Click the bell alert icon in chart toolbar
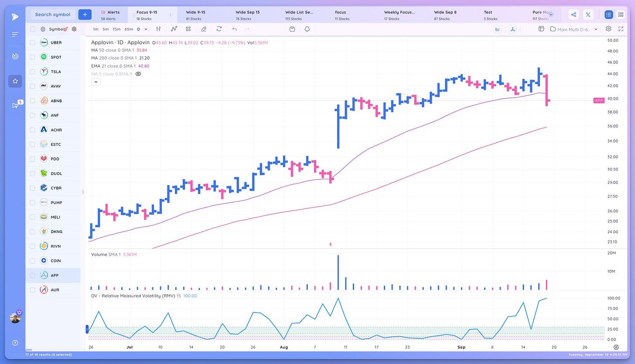 [x=307, y=29]
